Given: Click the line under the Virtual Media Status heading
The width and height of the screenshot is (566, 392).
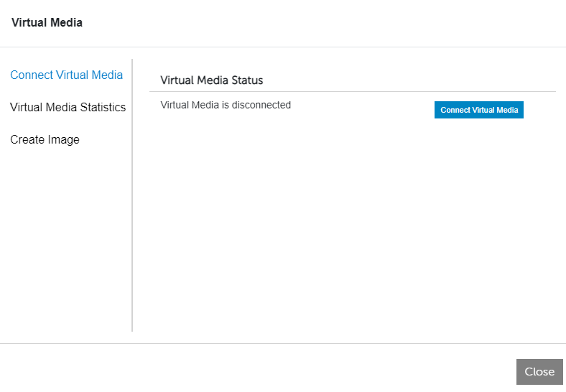Looking at the screenshot, I should tap(352, 91).
